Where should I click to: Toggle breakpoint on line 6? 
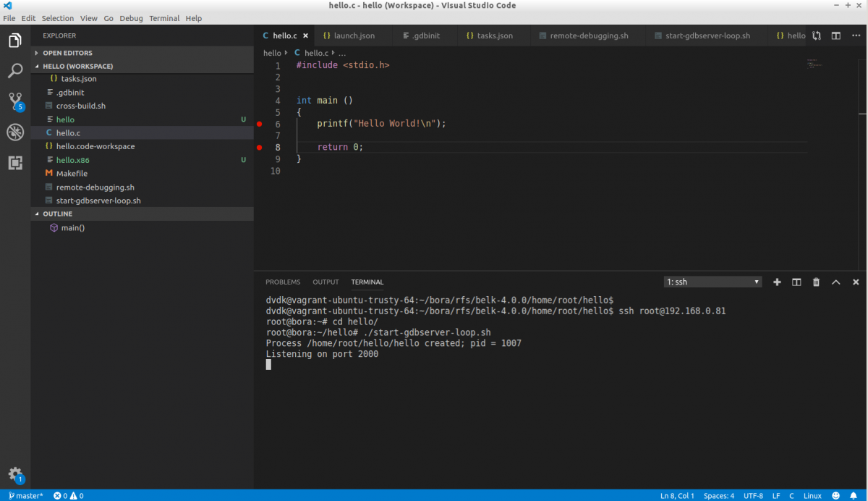coord(260,125)
